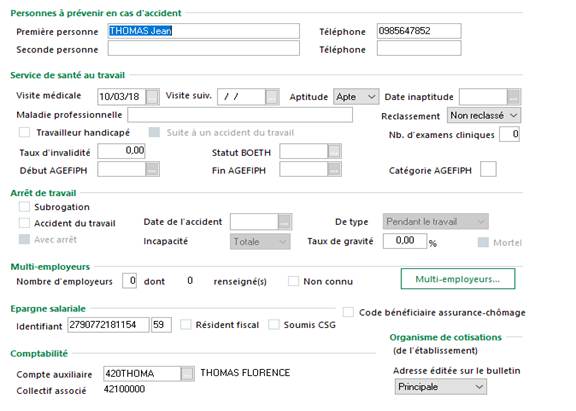Enable the Résident fiscal checkbox
Screen dimensions: 576x411
point(186,325)
